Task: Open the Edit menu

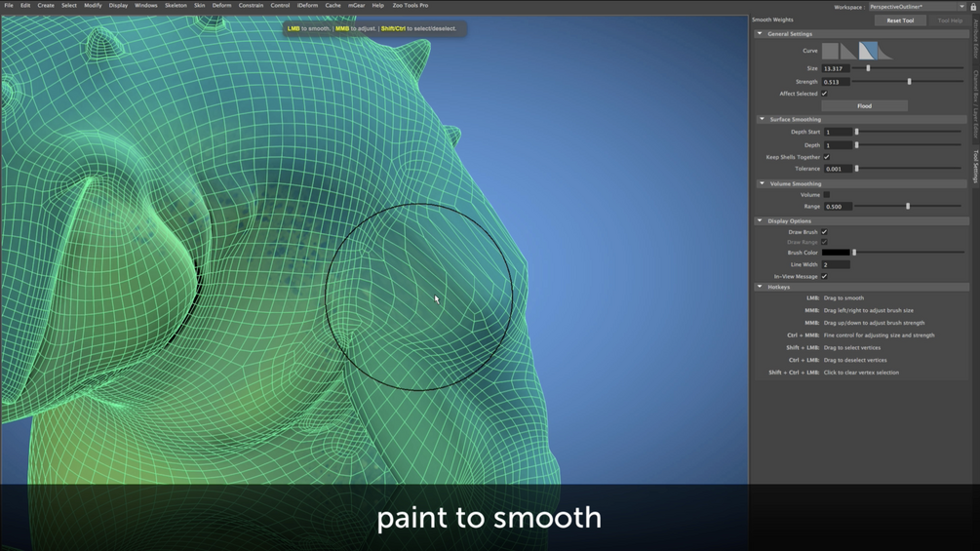Action: [25, 5]
